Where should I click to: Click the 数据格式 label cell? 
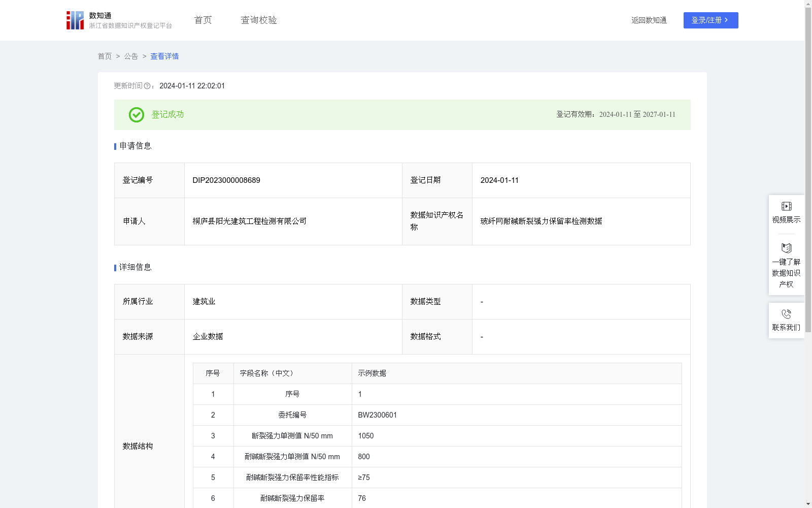[x=437, y=337]
